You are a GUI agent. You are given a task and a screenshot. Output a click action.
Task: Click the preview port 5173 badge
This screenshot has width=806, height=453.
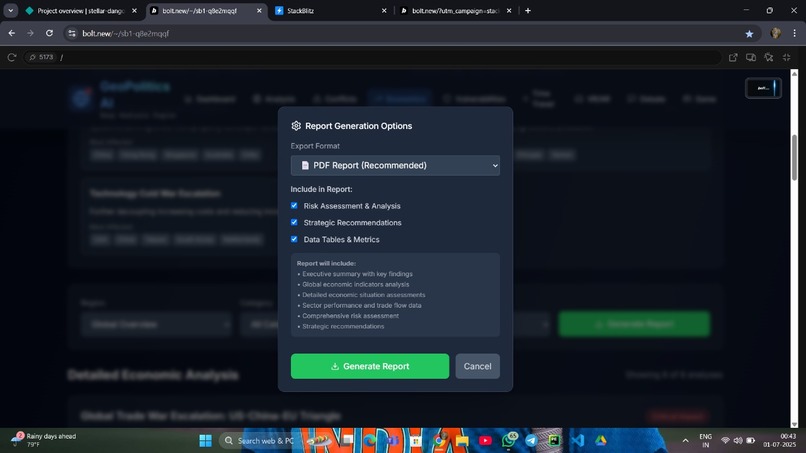41,57
